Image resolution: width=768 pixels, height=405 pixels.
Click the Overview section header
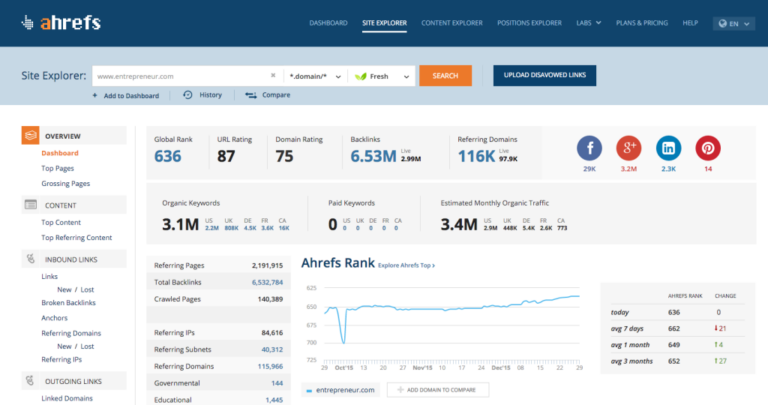pos(73,136)
